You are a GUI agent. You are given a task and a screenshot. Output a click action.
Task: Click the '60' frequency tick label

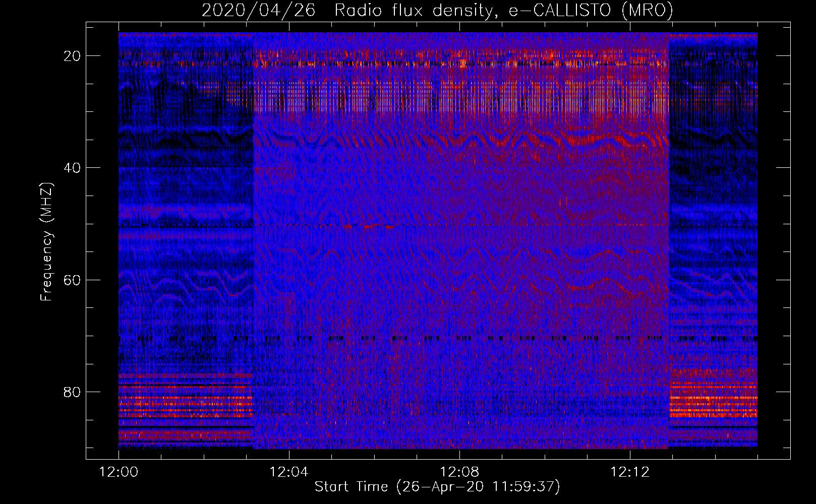72,280
